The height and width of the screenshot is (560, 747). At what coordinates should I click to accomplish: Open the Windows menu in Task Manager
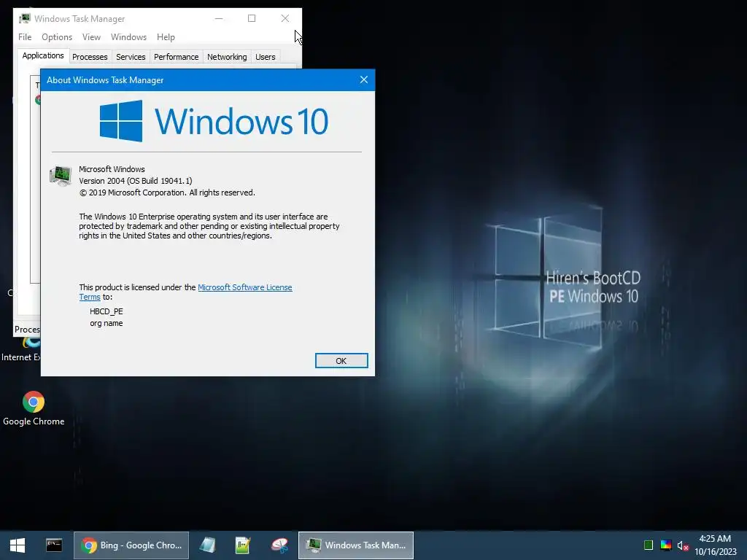[128, 36]
